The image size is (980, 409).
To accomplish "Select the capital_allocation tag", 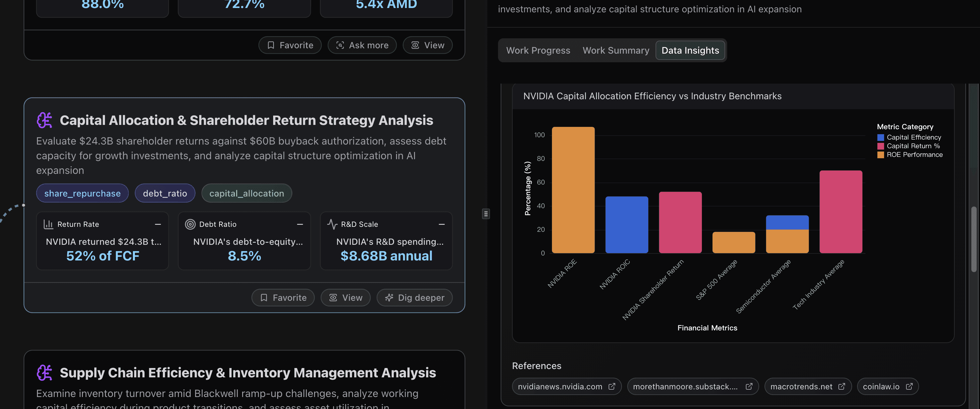I will (246, 193).
